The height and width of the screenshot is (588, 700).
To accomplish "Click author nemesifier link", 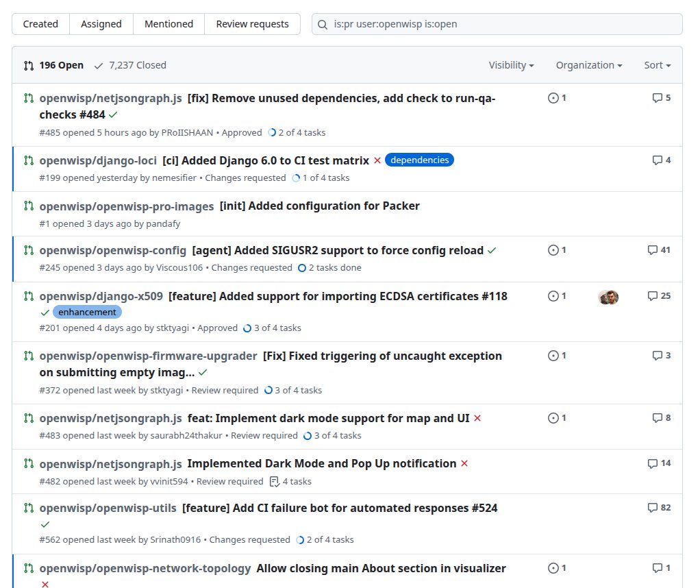I will click(x=174, y=177).
